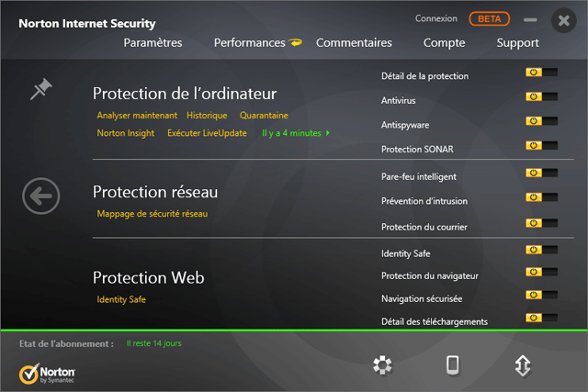Click the BETA badge

tap(489, 18)
